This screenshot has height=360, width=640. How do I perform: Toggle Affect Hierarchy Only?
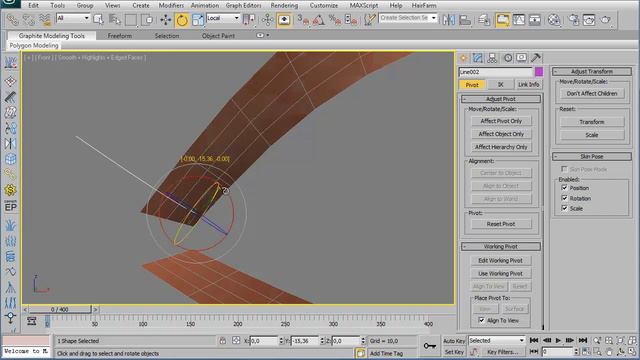(501, 147)
